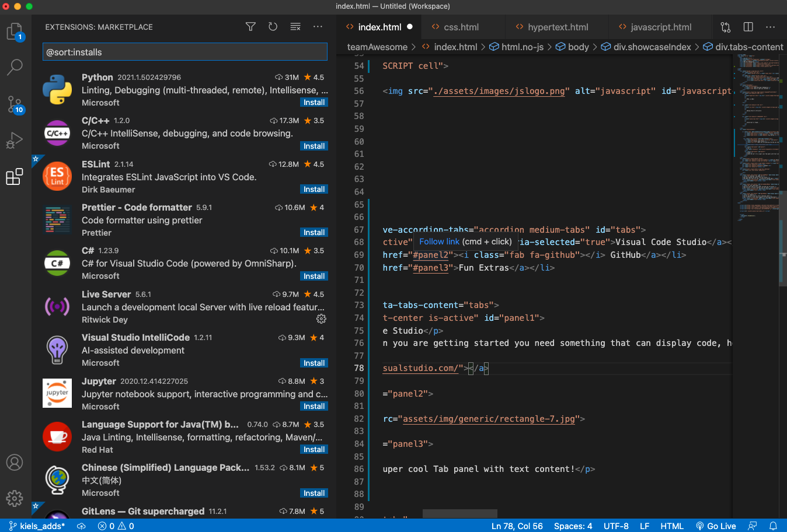Expand the body breadcrumb
This screenshot has width=787, height=532.
[572, 47]
